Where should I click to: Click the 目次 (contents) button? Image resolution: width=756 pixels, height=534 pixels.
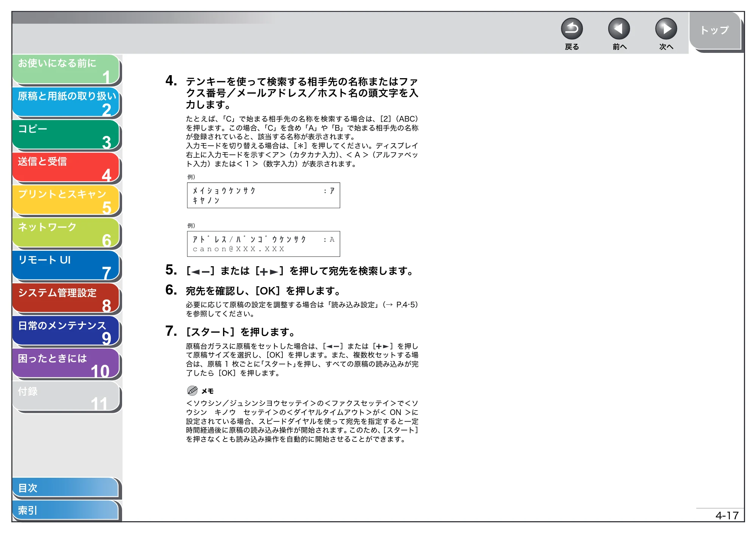pyautogui.click(x=66, y=488)
